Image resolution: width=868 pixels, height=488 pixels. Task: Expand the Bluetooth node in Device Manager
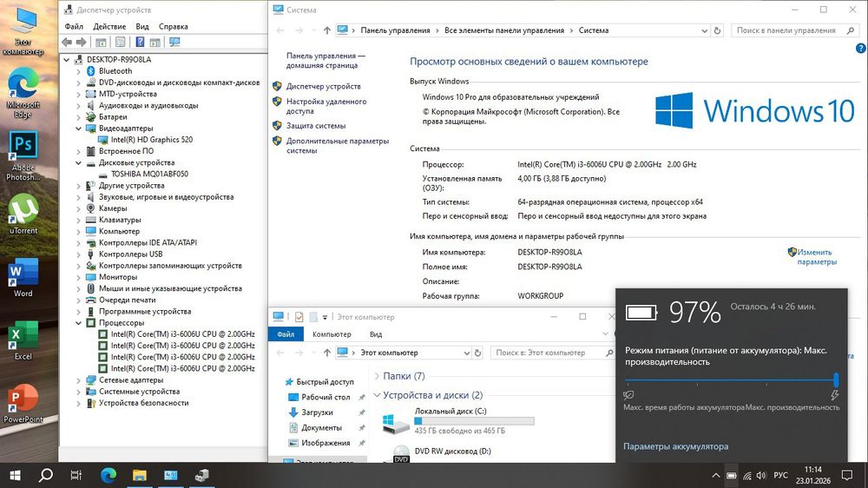coord(79,71)
